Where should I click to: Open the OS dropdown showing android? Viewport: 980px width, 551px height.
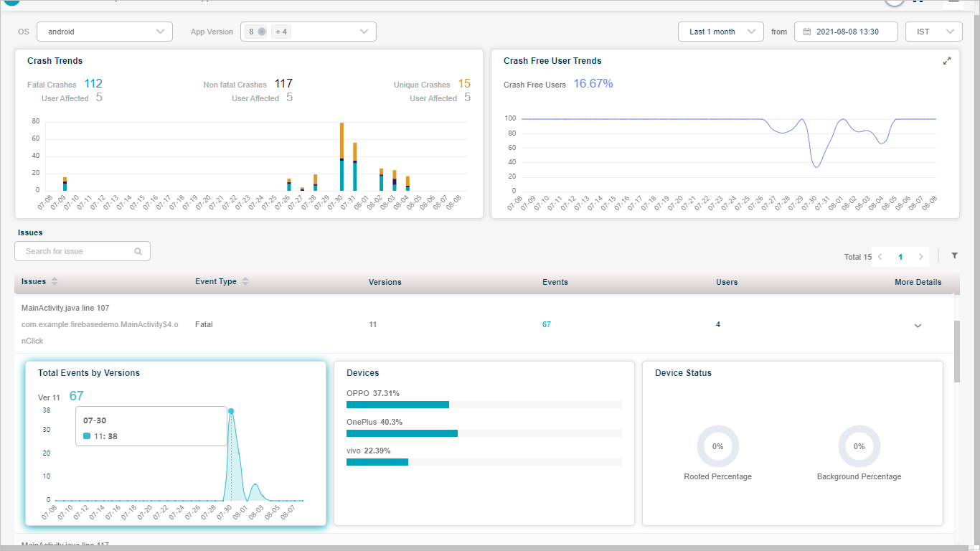point(105,32)
